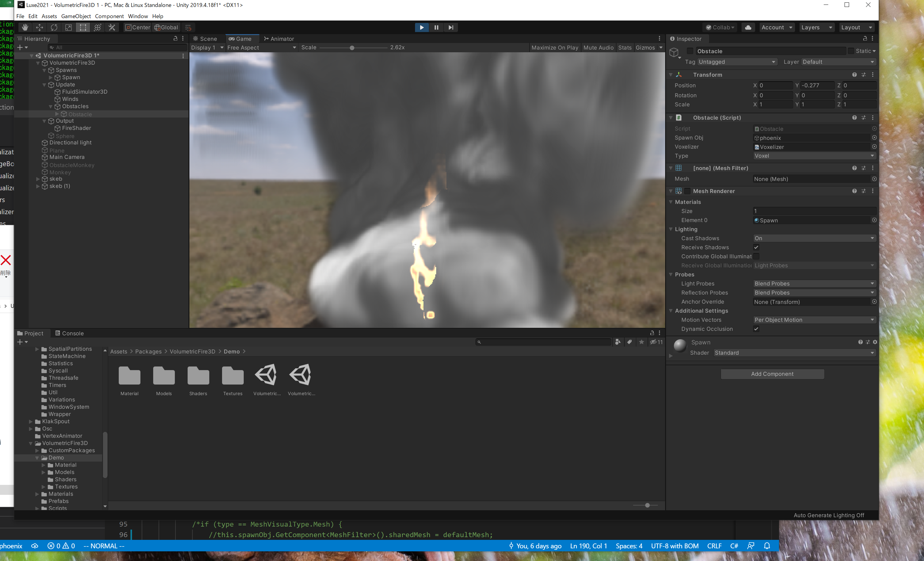Open the GameObject menu

click(76, 16)
